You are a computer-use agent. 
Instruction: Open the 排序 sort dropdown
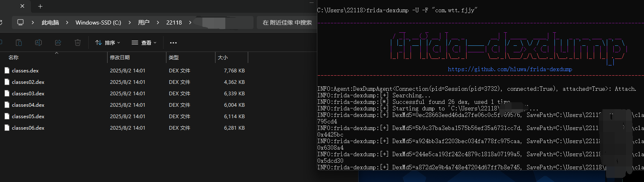tap(108, 43)
